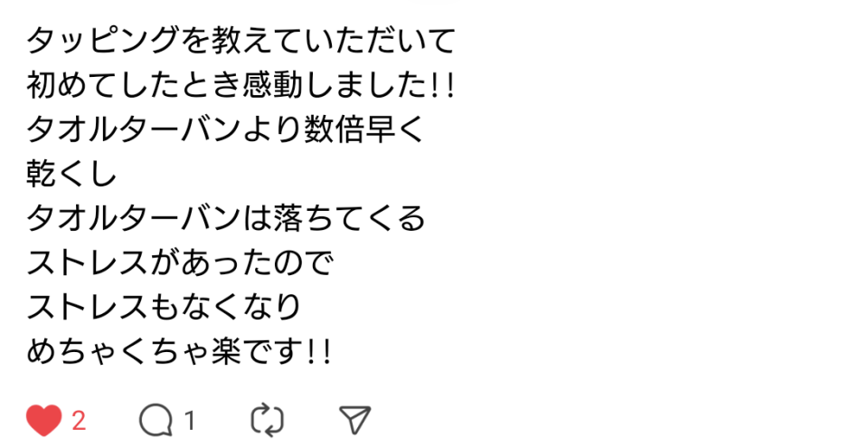Viewport: 868px width, 448px height.
Task: Click the phrase 数倍早く
Action: [x=364, y=129]
